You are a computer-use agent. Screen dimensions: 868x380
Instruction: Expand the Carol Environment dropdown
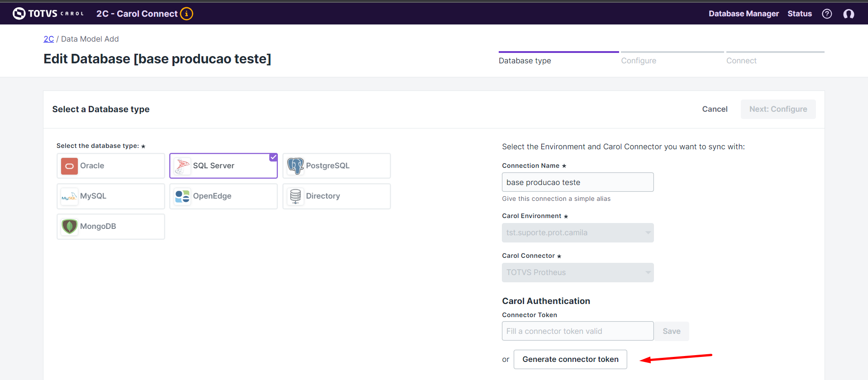point(577,233)
